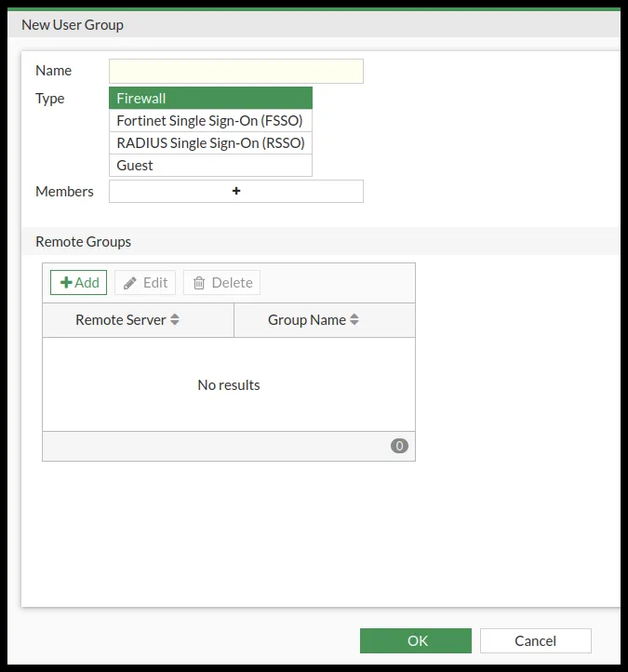
Task: Click the Edit remote group button
Action: 145,282
